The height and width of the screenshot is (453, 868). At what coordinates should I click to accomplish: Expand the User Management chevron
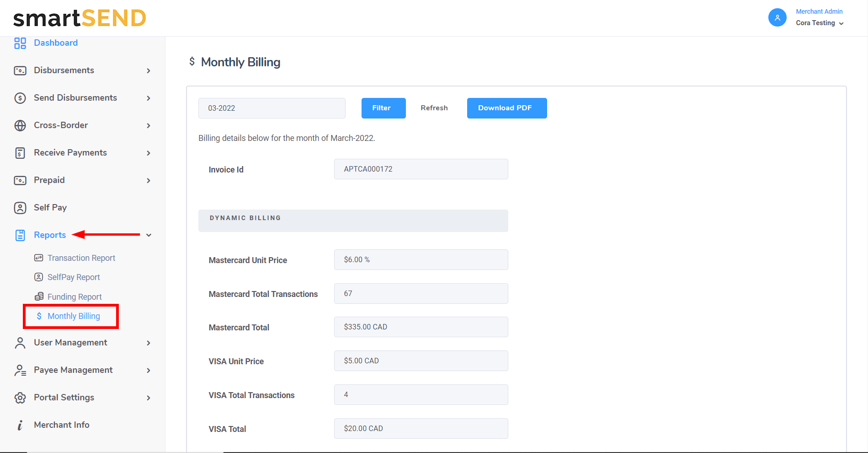[149, 343]
